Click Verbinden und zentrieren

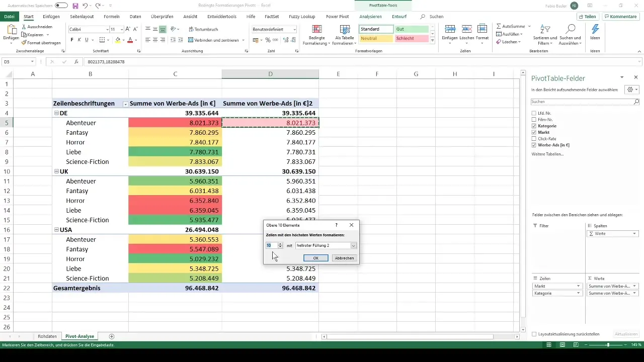coord(213,40)
